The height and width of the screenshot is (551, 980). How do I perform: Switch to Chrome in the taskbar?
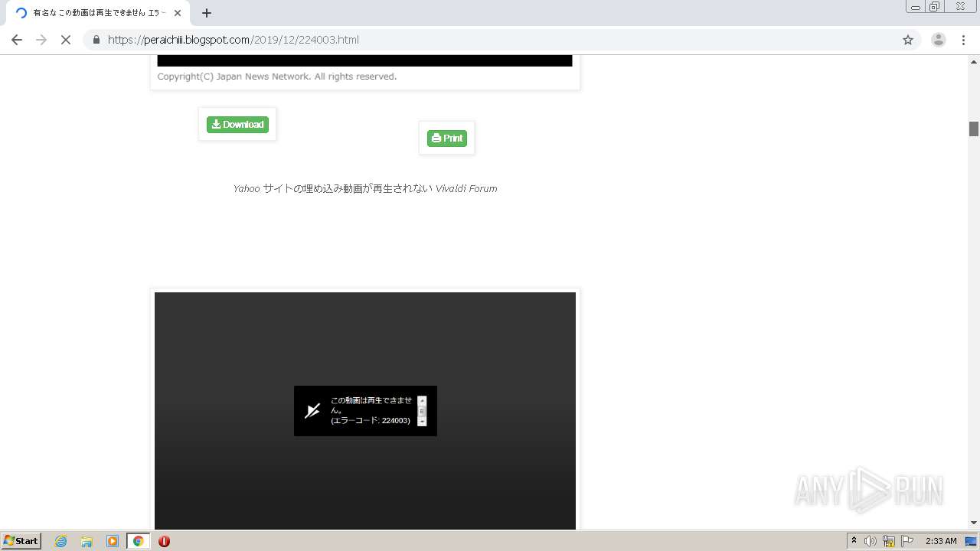click(138, 541)
